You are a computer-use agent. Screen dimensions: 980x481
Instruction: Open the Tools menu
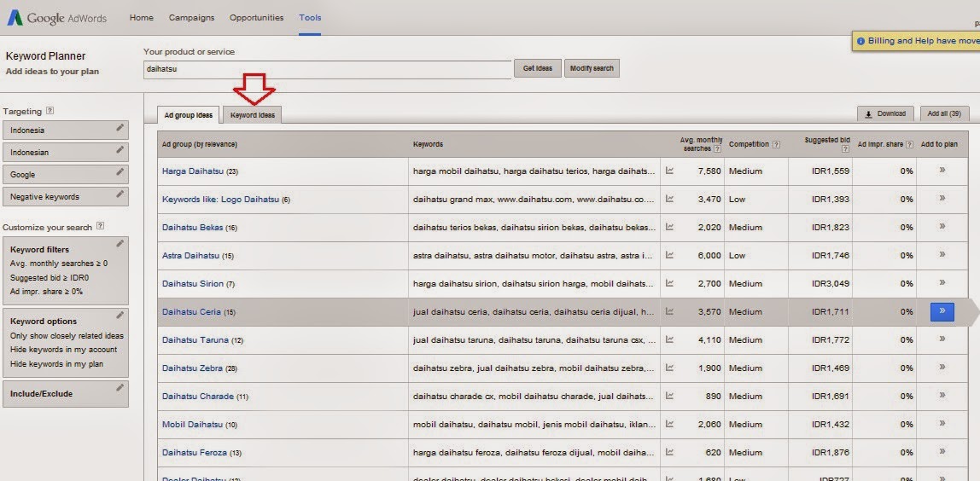(x=310, y=18)
